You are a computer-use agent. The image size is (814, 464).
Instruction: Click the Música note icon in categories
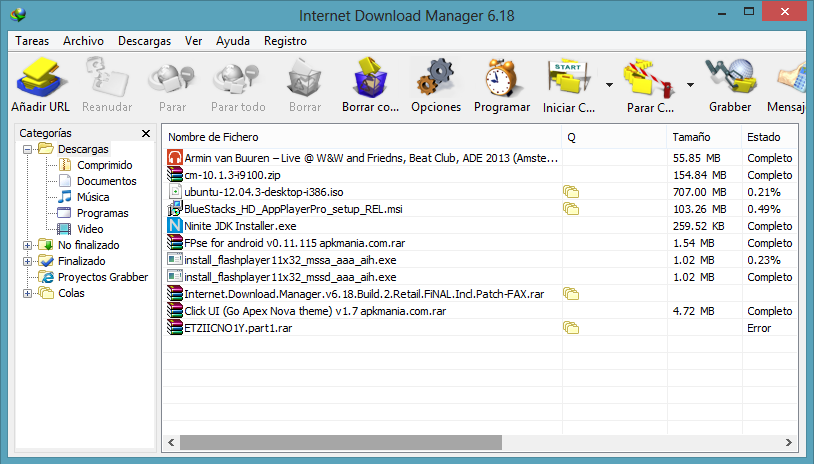tap(64, 197)
